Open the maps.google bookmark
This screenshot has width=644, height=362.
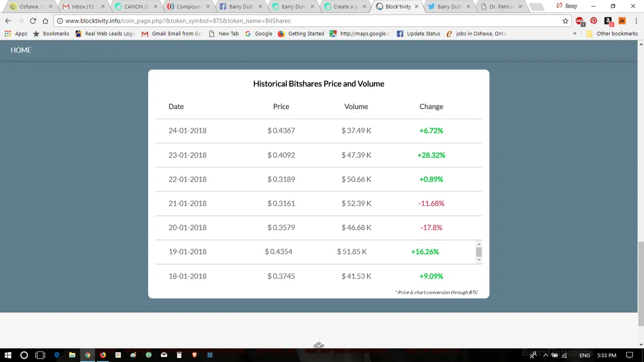pos(360,34)
